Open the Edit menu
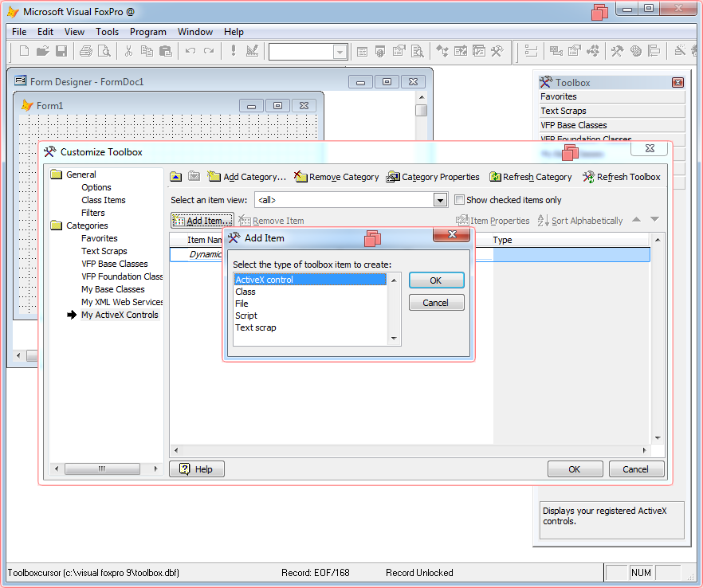Viewport: 703px width, 588px height. tap(45, 32)
